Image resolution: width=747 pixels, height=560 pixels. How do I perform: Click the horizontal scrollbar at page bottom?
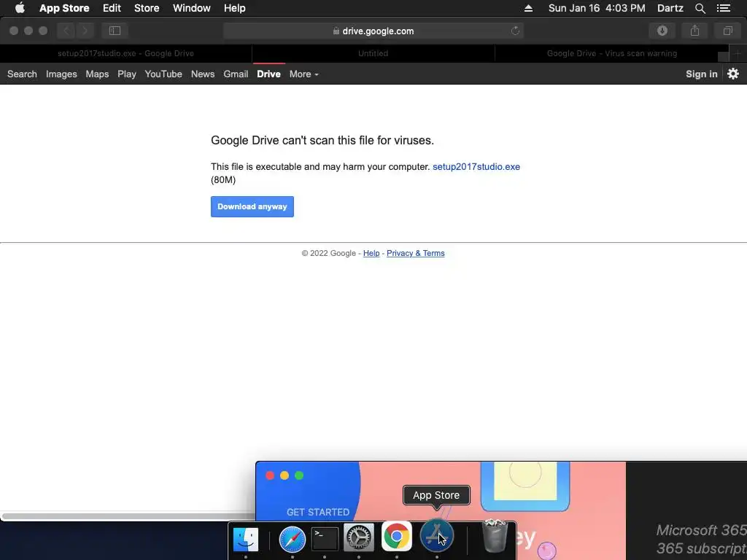(128, 516)
